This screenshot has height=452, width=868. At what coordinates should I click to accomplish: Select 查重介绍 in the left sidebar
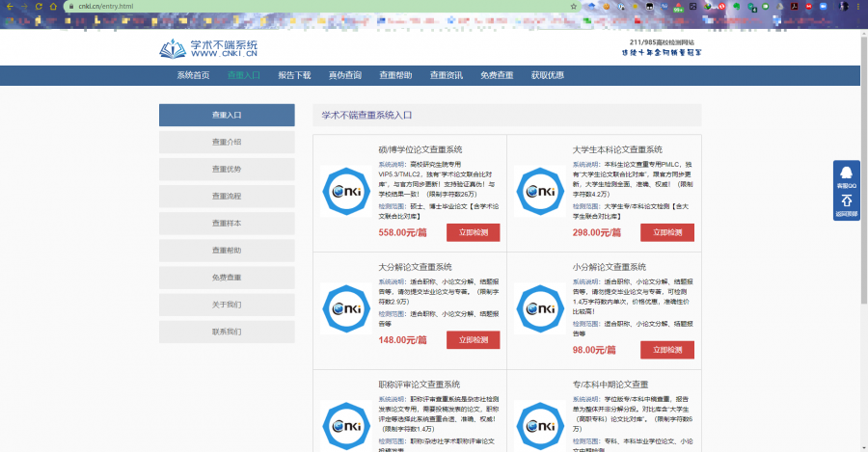pos(227,142)
